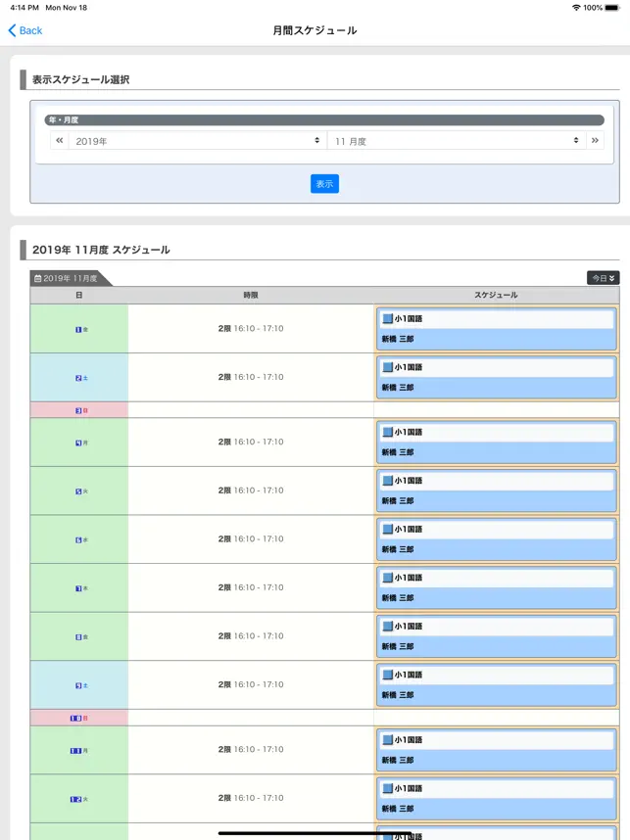Screen dimensions: 630x840
Task: Open 小1国語 lesson on day 9 Saturday
Action: (x=496, y=684)
